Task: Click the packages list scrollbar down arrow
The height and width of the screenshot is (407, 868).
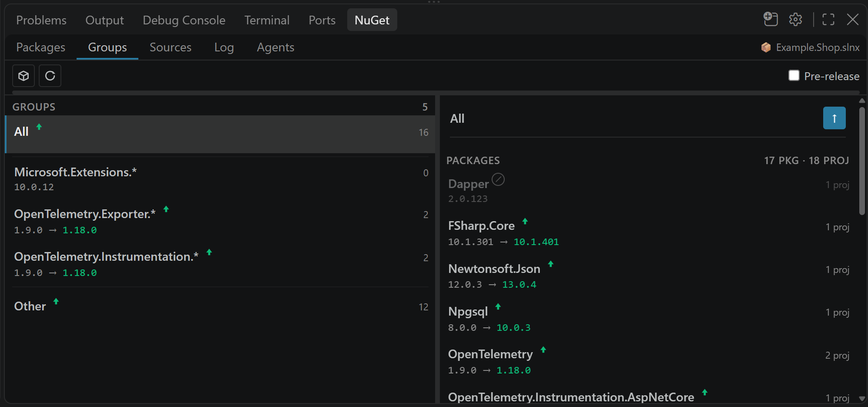Action: (862, 398)
